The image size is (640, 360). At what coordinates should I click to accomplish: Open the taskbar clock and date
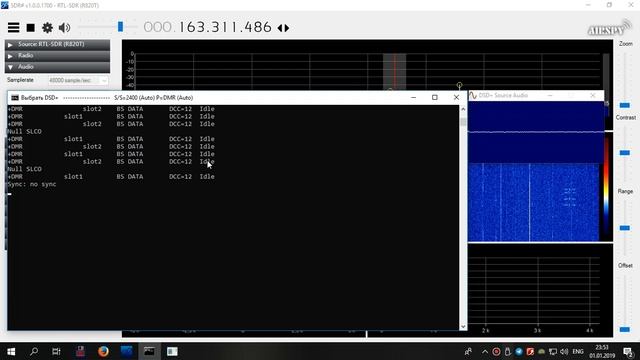click(602, 351)
